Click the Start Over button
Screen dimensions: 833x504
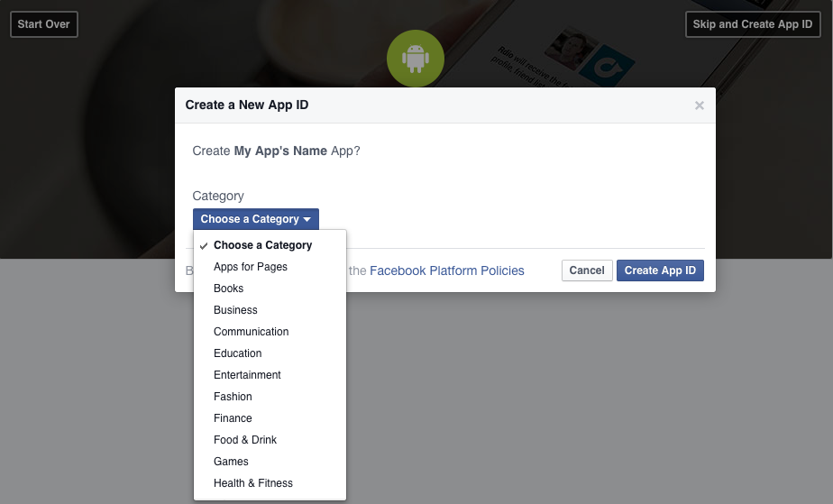click(x=44, y=24)
